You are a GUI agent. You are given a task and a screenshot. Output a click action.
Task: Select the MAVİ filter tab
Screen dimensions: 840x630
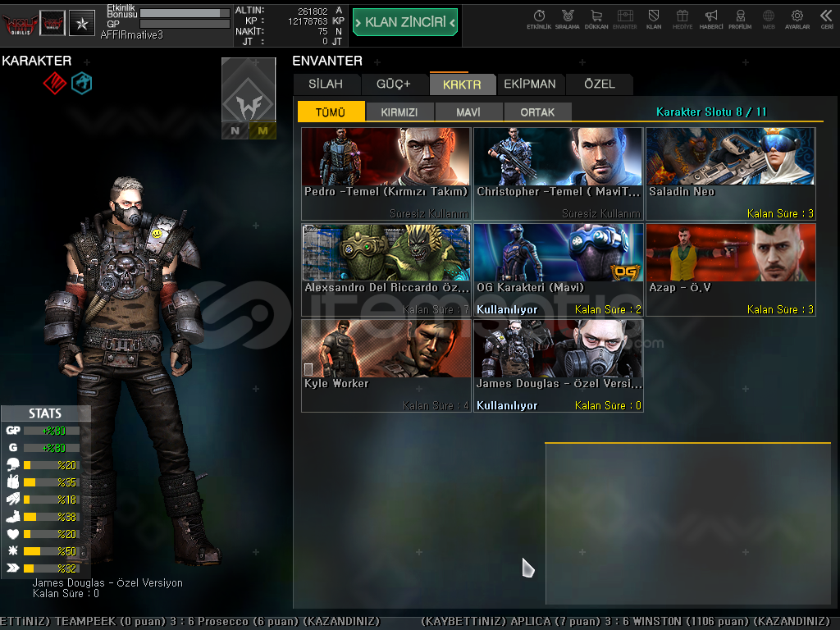[x=468, y=112]
